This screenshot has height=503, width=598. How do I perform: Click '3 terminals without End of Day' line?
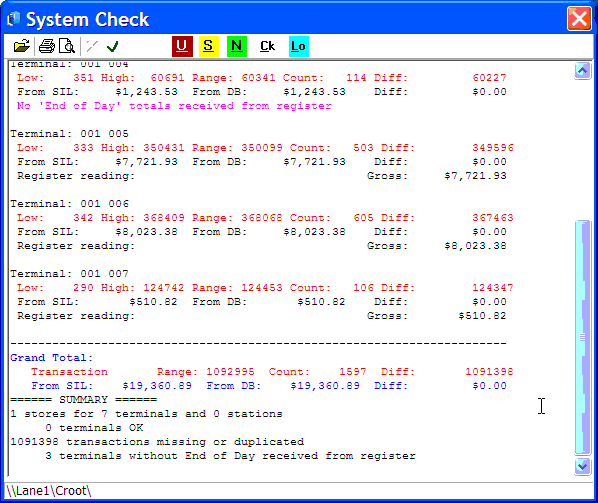[x=230, y=456]
